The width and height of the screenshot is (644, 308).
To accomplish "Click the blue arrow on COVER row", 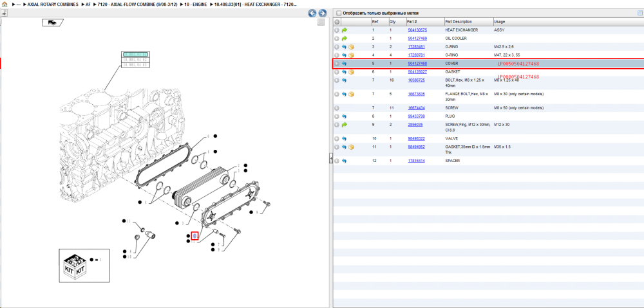I will [x=344, y=64].
